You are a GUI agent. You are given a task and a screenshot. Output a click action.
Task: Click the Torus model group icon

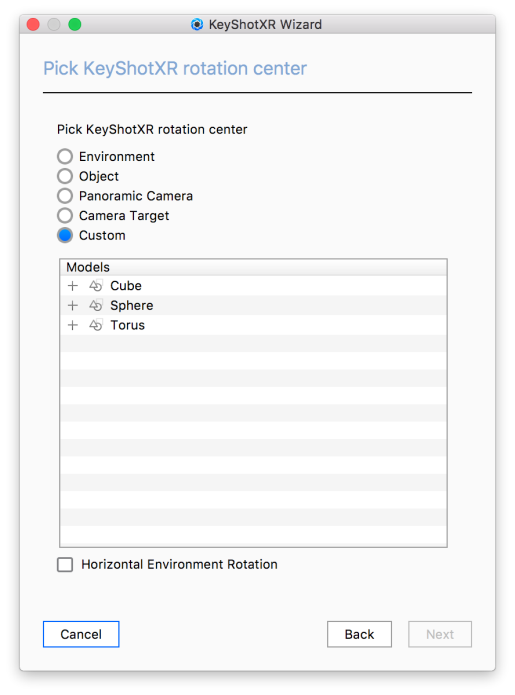pyautogui.click(x=96, y=325)
